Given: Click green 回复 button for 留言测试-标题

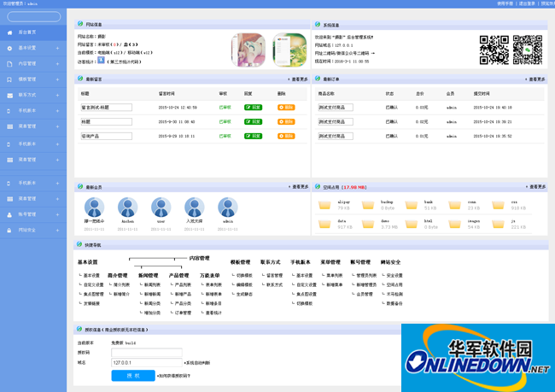Looking at the screenshot, I should pyautogui.click(x=253, y=108).
